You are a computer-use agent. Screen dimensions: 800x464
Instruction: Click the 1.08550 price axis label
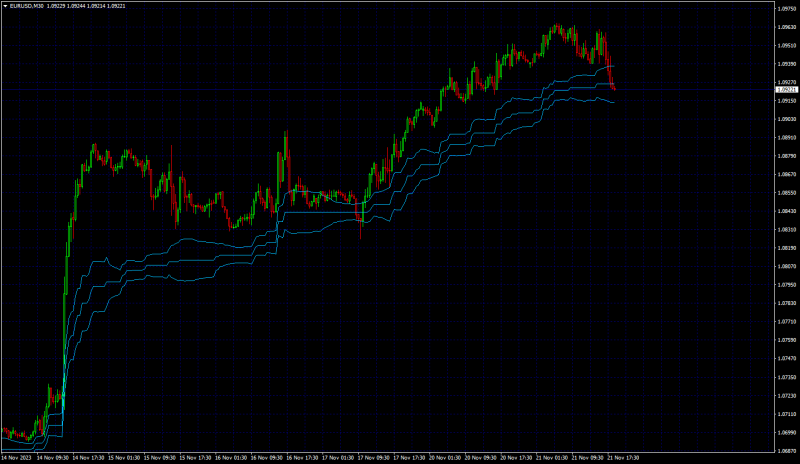point(787,193)
